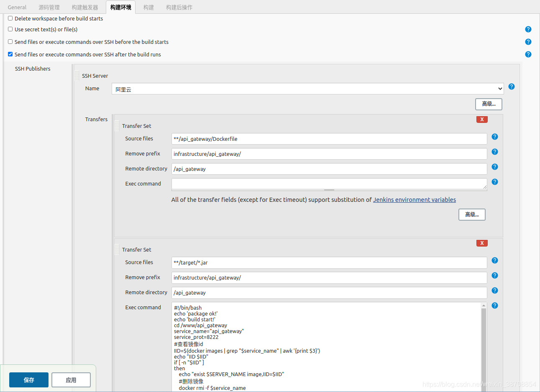This screenshot has width=540, height=392.
Task: Open help for first Transfer Set Remove prefix
Action: (494, 152)
